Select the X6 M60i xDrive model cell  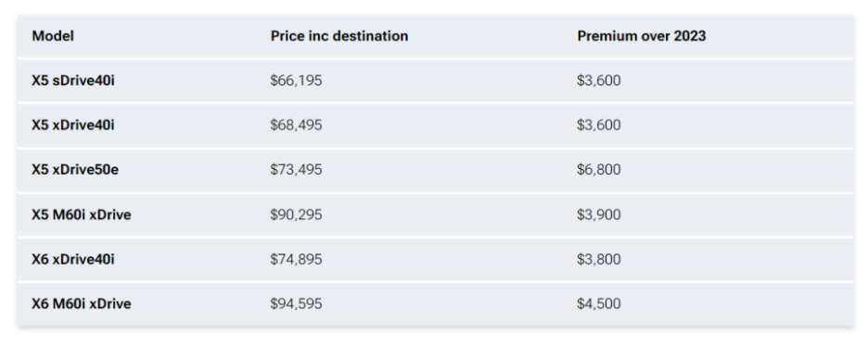coord(82,304)
